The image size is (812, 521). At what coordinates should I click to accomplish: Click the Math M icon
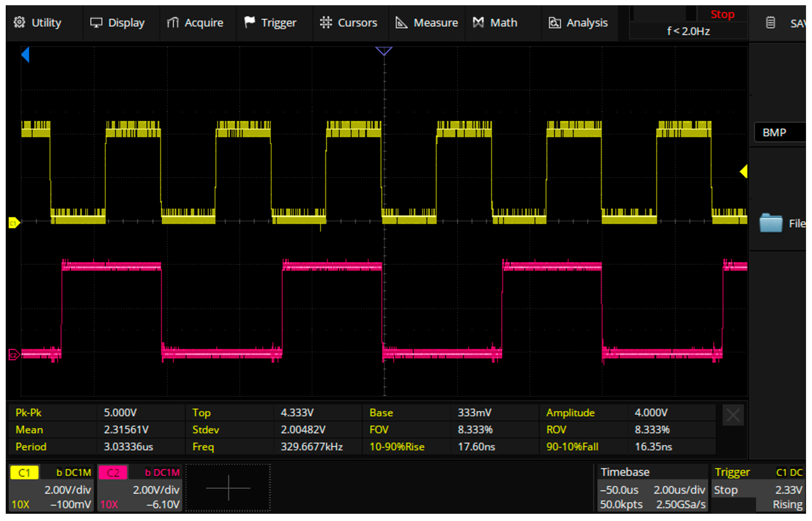pos(478,23)
